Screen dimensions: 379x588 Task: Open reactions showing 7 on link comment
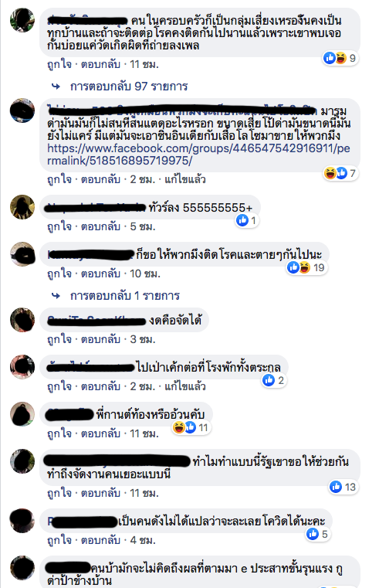click(340, 173)
